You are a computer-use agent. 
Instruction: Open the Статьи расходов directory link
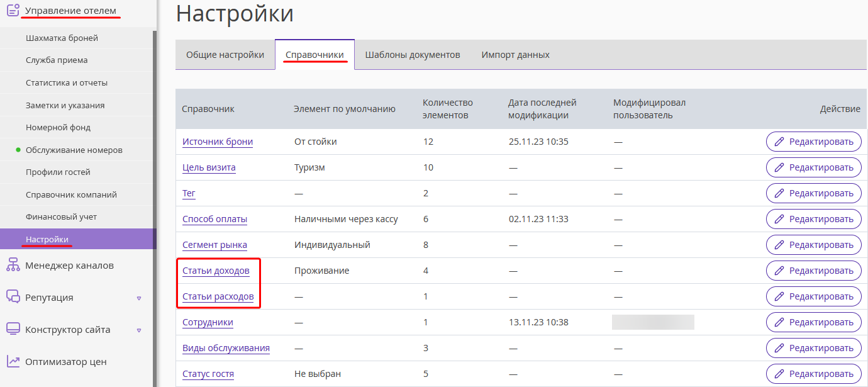(218, 296)
